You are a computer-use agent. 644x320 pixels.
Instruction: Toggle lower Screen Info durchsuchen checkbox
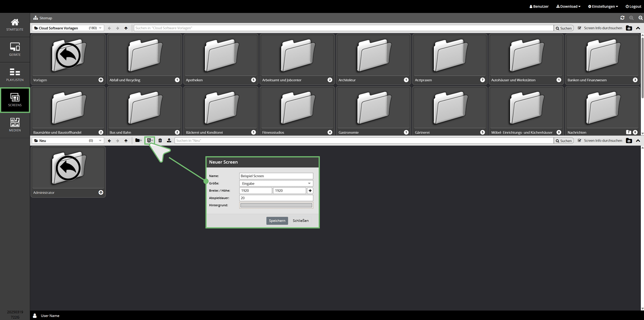pyautogui.click(x=580, y=141)
